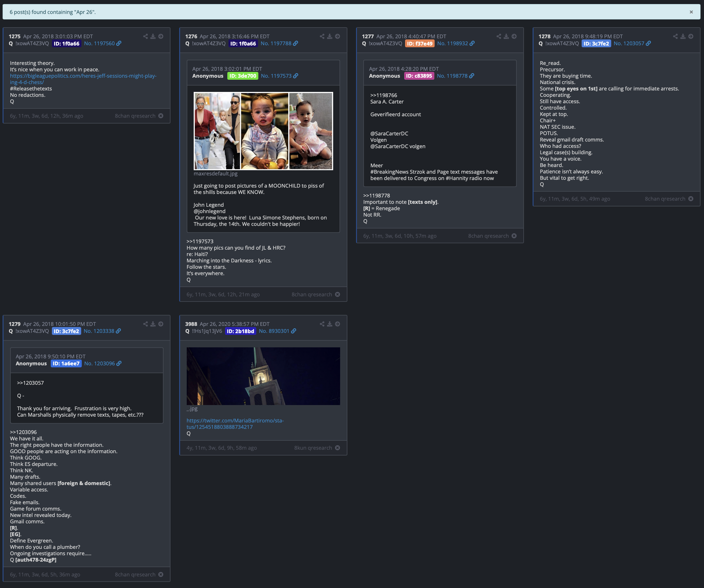Viewport: 704px width, 588px height.
Task: Download post 1276 with the download icon
Action: 330,36
